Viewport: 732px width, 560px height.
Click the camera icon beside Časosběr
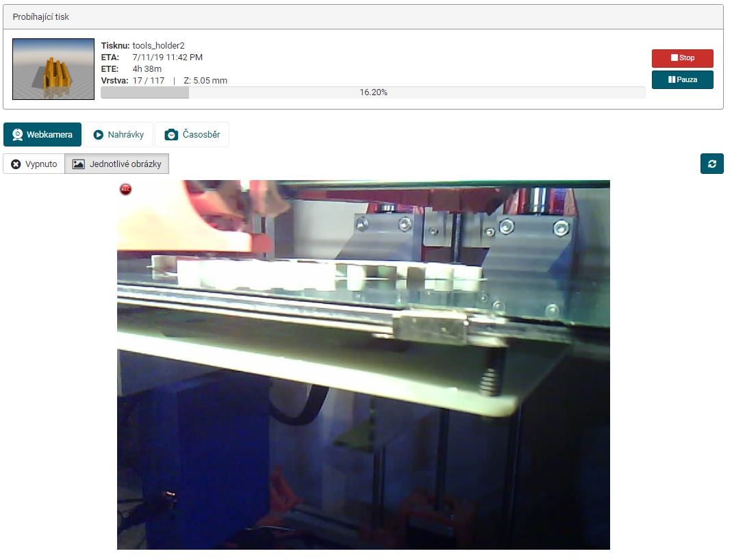(171, 135)
